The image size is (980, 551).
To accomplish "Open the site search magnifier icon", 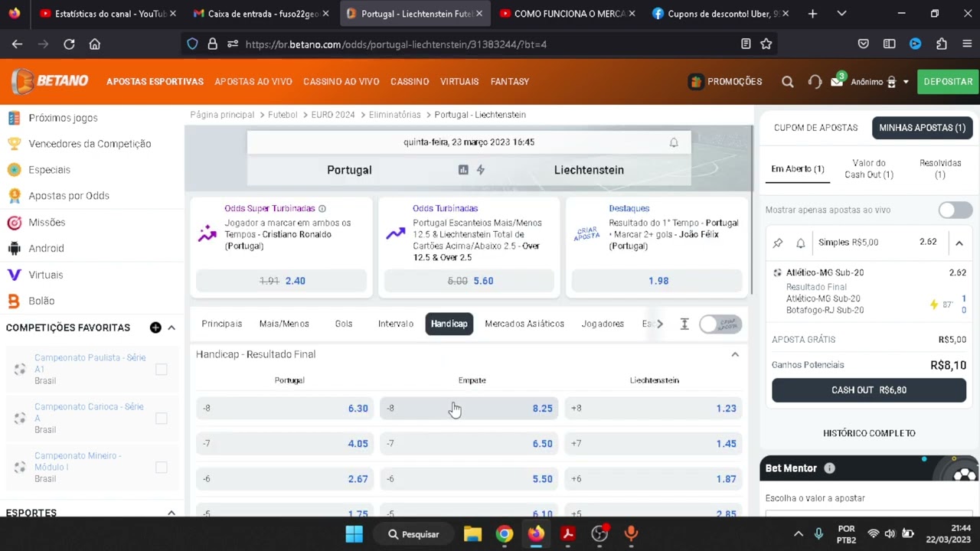I will [x=788, y=82].
